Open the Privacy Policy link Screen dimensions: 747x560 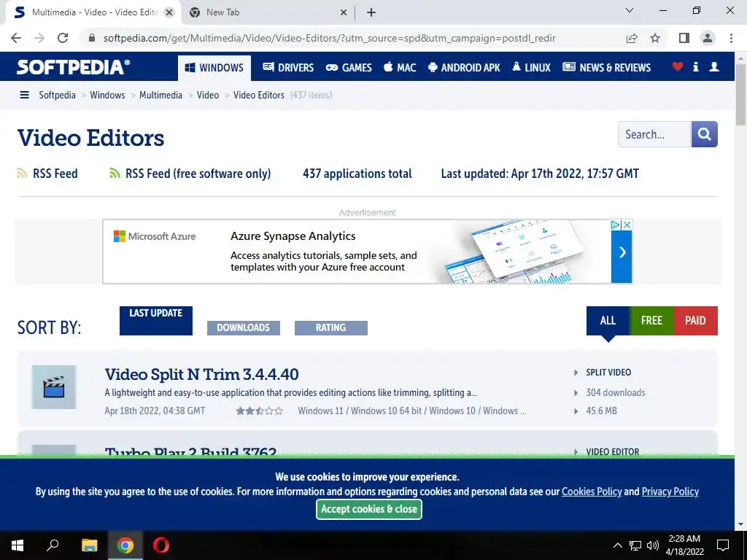click(670, 491)
